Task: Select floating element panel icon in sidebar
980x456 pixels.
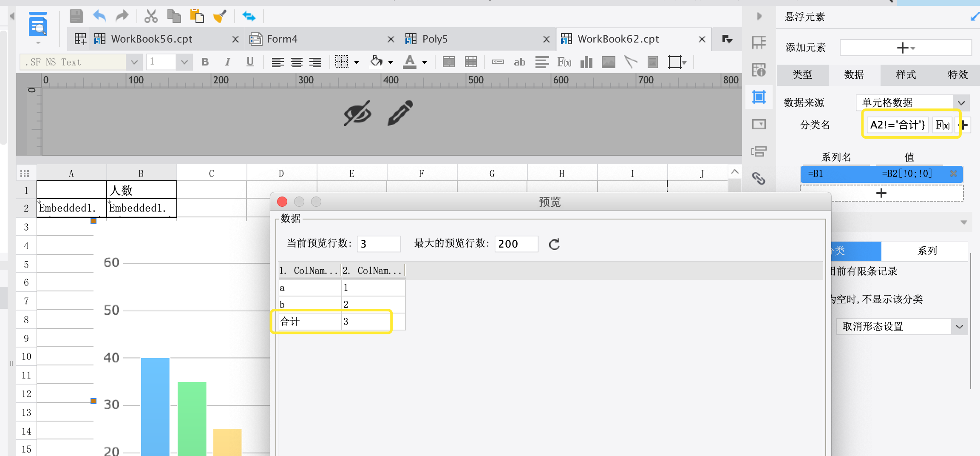Action: tap(759, 97)
